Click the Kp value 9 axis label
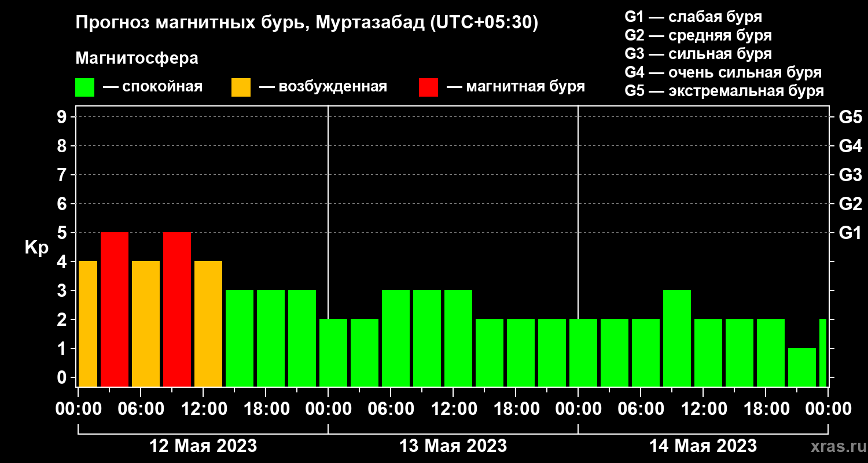868x463 pixels. (x=63, y=117)
